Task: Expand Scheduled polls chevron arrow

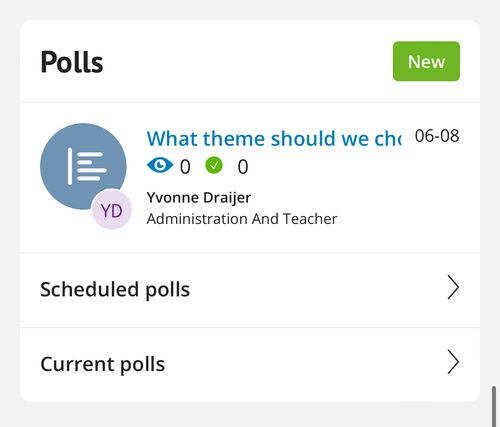Action: pyautogui.click(x=453, y=287)
